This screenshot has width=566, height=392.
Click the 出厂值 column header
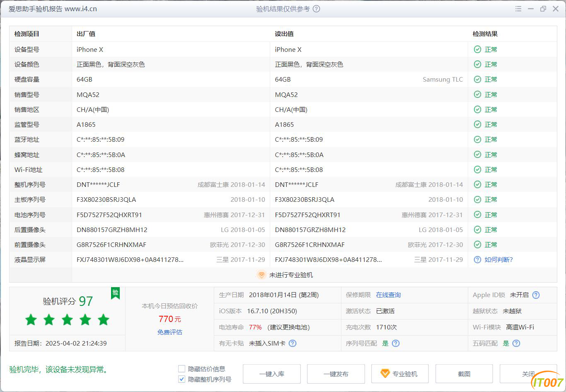point(86,34)
